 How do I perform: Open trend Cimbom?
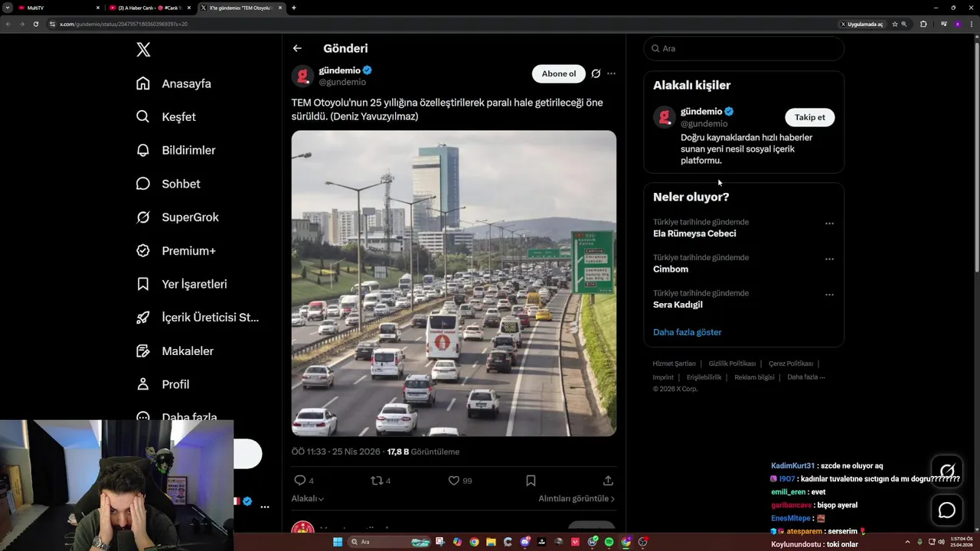point(671,269)
